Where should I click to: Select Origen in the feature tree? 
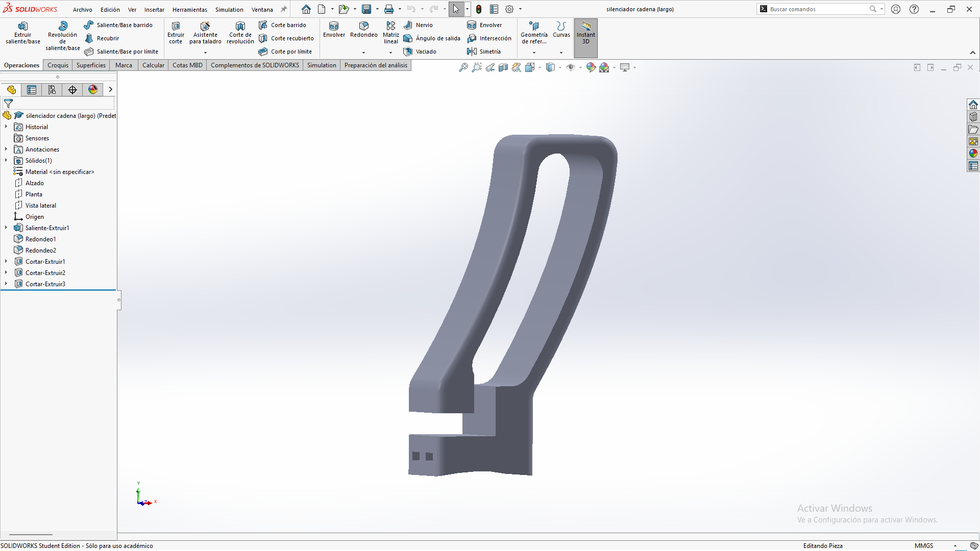point(34,217)
